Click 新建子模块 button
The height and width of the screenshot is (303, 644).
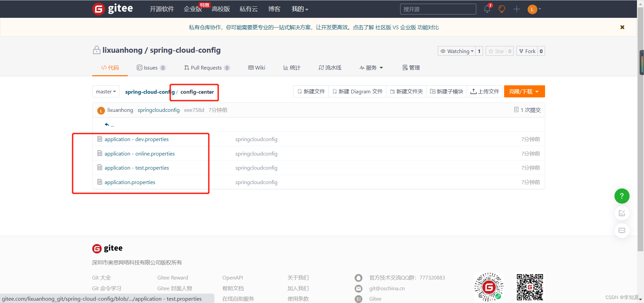pos(447,91)
